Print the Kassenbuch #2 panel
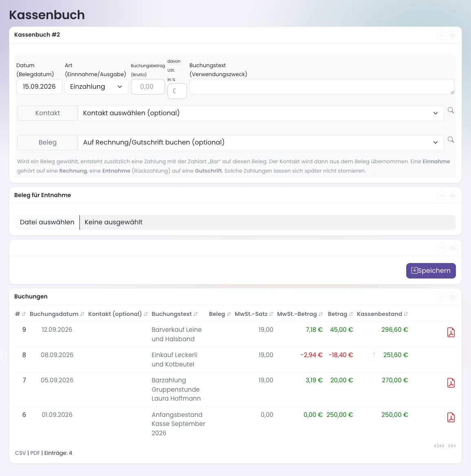 [x=453, y=35]
